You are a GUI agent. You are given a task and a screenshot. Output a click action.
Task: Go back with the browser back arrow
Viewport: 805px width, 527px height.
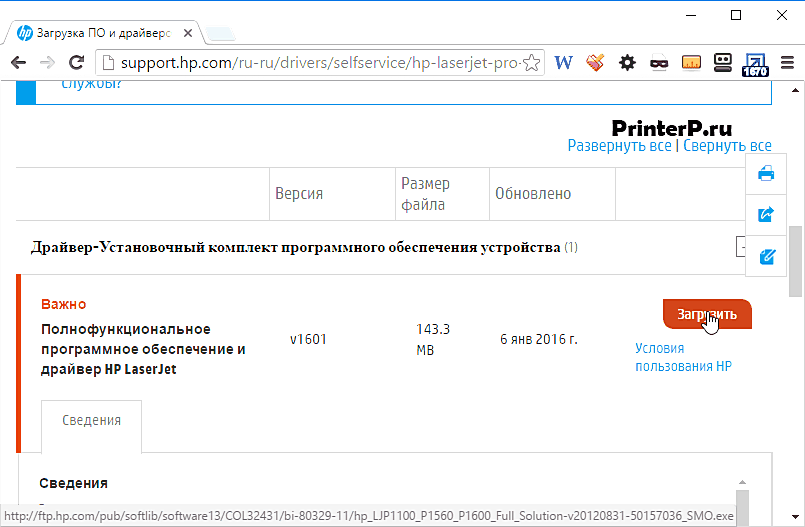point(18,63)
